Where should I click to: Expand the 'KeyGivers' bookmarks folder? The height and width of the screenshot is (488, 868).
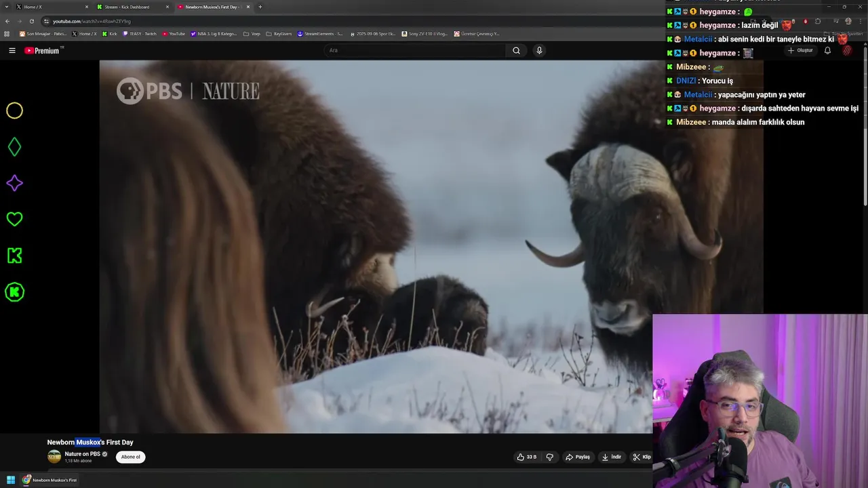(279, 33)
